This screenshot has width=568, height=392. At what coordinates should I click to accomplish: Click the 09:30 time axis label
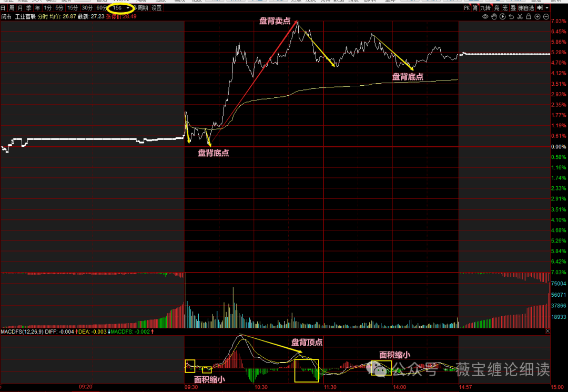pyautogui.click(x=191, y=387)
